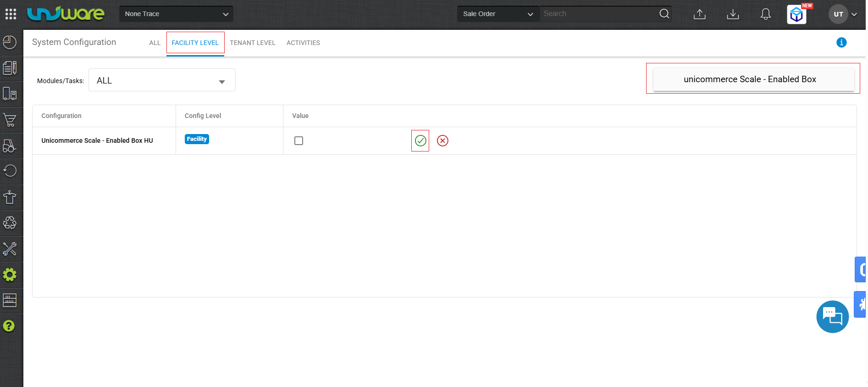Screen dimensions: 868x387
Task: Open the help question mark icon
Action: 9,326
